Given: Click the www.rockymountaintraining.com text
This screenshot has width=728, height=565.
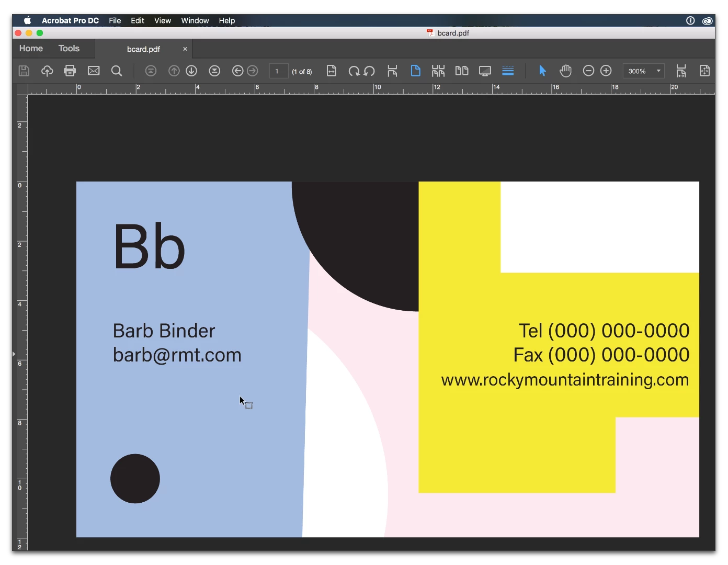Looking at the screenshot, I should click(565, 380).
